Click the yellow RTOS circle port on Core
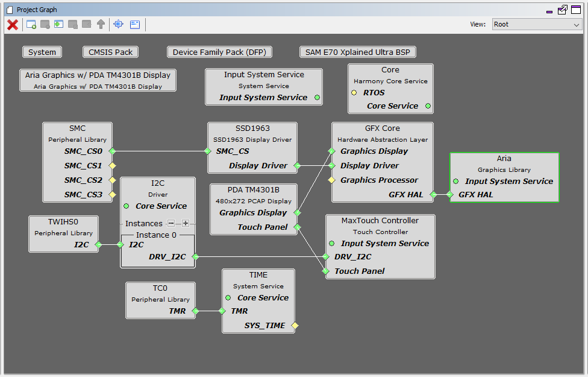The height and width of the screenshot is (377, 588). [354, 93]
